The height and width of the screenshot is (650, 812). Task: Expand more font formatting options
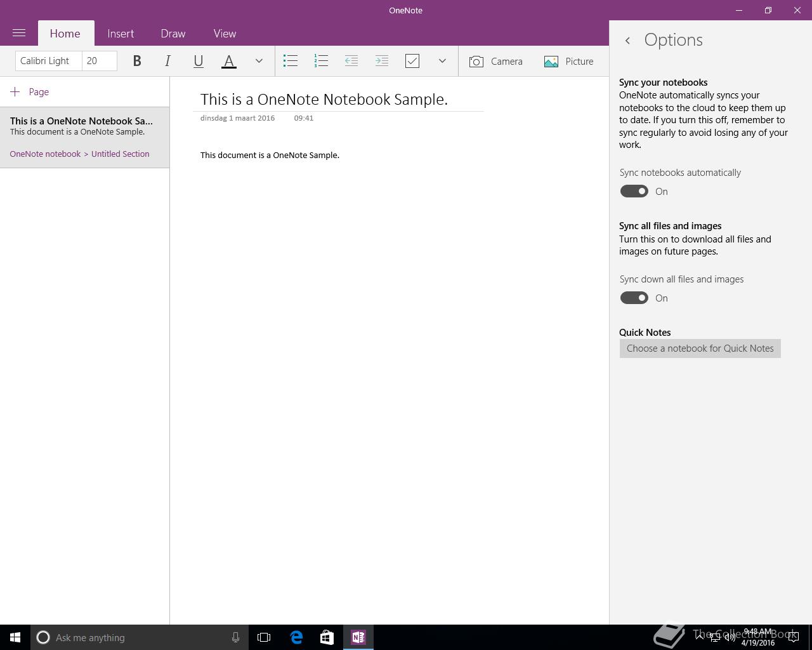[259, 61]
